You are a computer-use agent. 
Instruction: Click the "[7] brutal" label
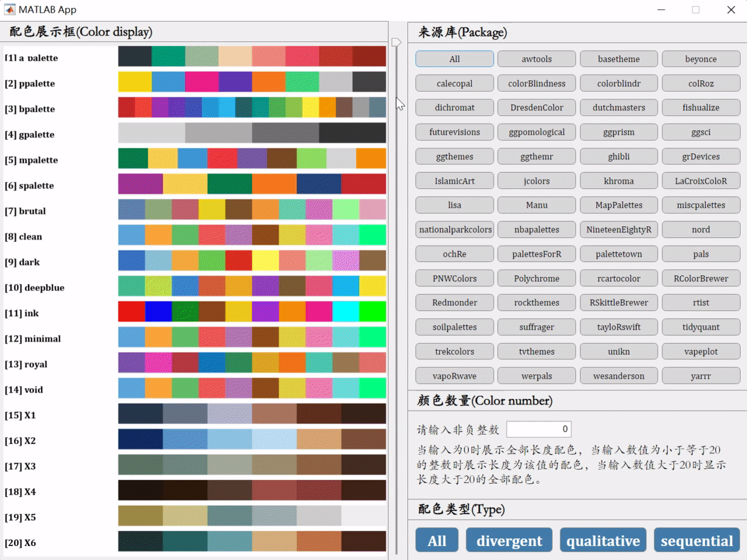point(25,211)
